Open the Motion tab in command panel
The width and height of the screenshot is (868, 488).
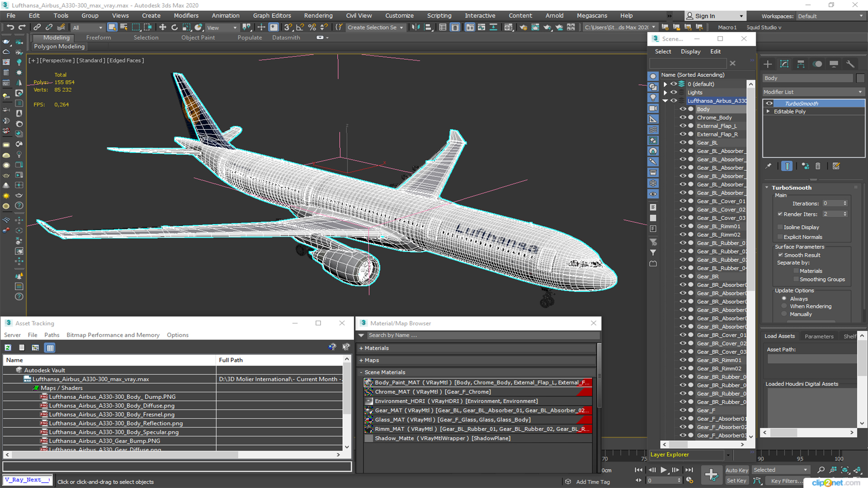[817, 64]
